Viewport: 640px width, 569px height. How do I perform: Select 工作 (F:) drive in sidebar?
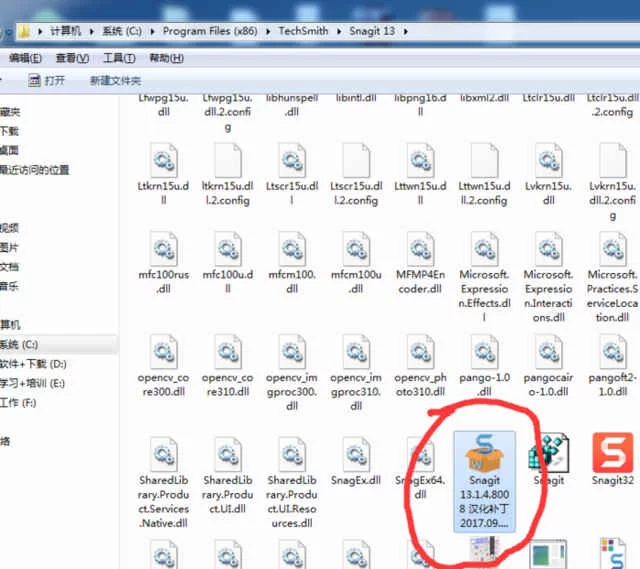[18, 403]
